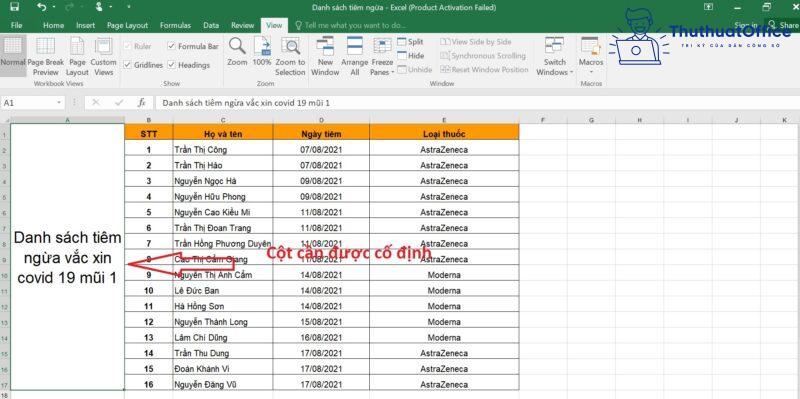800x399 pixels.
Task: Click the cell 'Nguyễn Thành Long'
Action: [x=223, y=322]
